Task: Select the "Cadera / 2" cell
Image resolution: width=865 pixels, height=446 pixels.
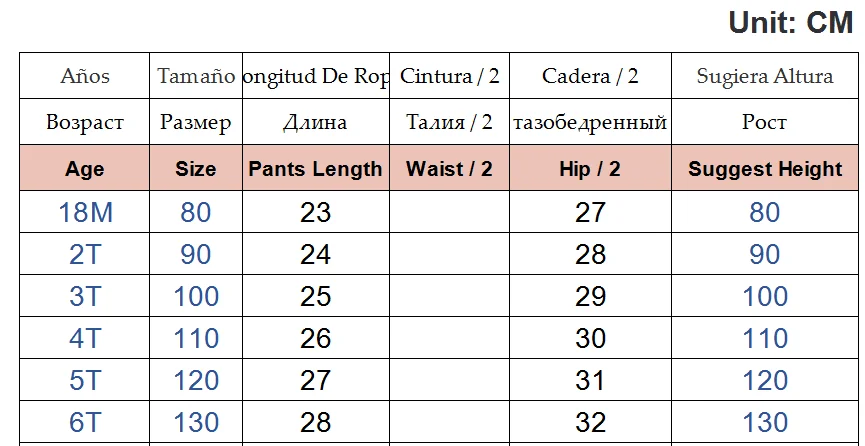Action: [x=590, y=76]
